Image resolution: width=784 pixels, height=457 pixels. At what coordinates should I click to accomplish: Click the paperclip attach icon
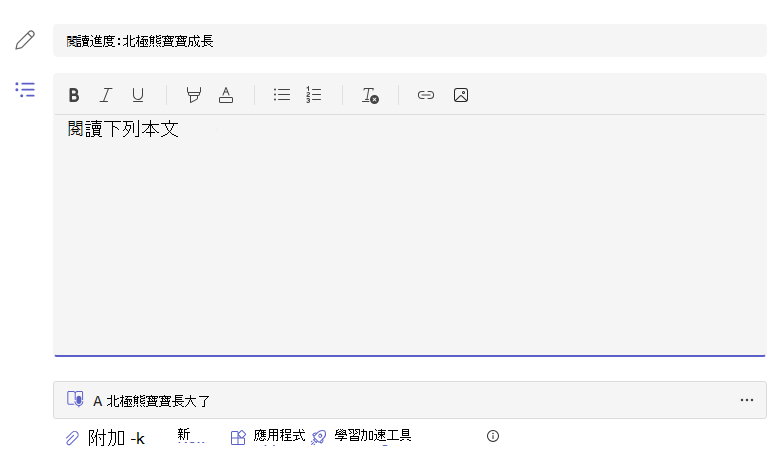tap(72, 438)
